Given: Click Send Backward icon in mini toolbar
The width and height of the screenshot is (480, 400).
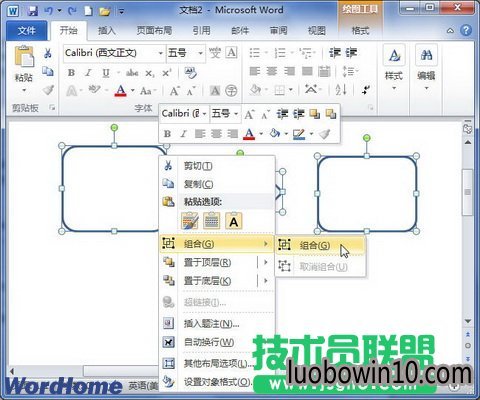Looking at the screenshot, I should tap(331, 114).
